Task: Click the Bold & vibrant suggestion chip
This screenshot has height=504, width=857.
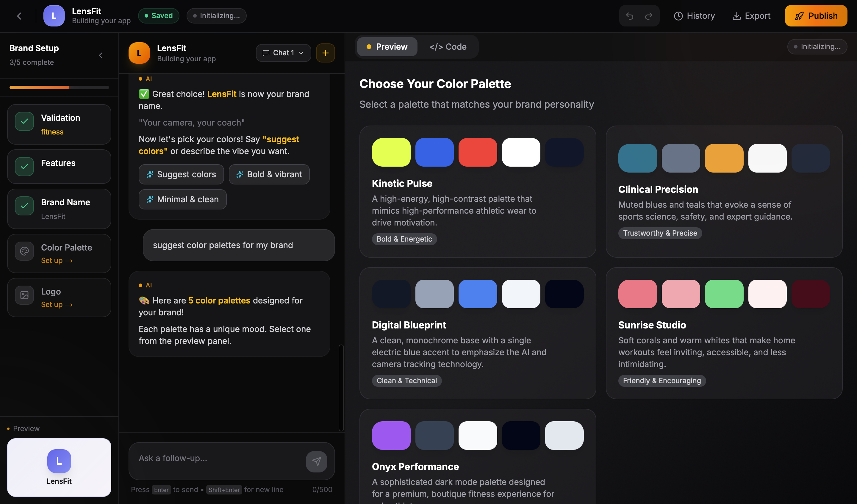Action: pyautogui.click(x=269, y=174)
